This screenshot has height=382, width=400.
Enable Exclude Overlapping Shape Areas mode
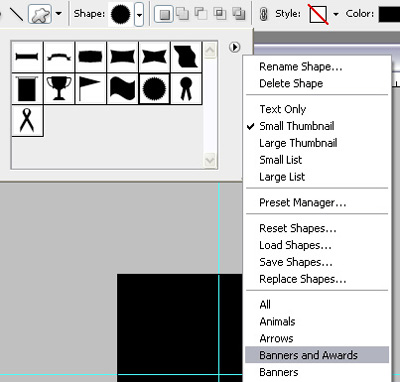coord(239,14)
